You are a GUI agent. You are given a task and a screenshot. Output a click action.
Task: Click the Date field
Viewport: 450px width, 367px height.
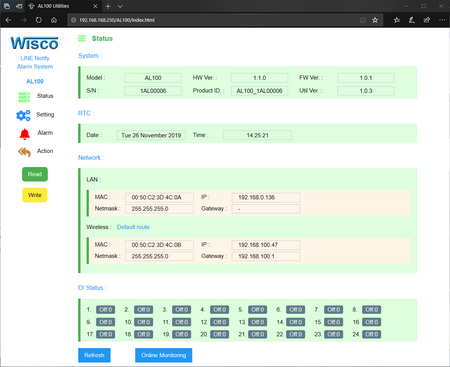[x=151, y=135]
